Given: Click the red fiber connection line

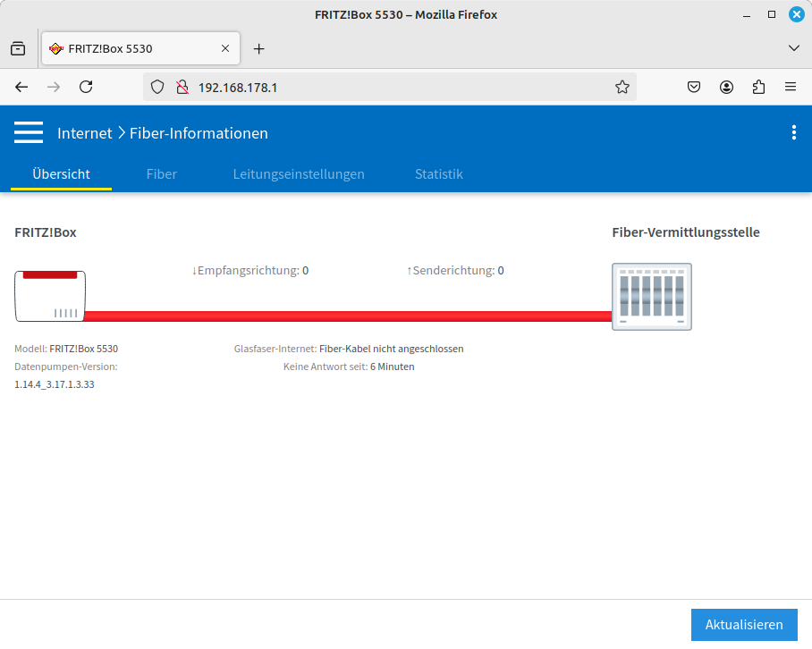Looking at the screenshot, I should (348, 316).
